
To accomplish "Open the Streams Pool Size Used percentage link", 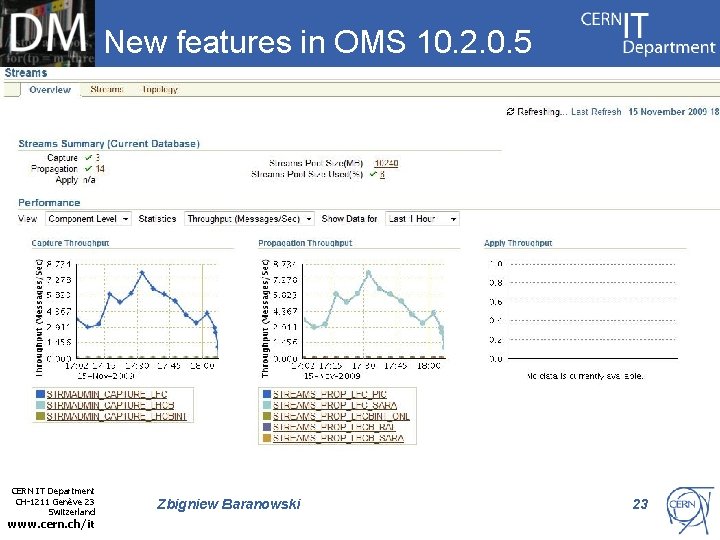I will click(x=382, y=174).
